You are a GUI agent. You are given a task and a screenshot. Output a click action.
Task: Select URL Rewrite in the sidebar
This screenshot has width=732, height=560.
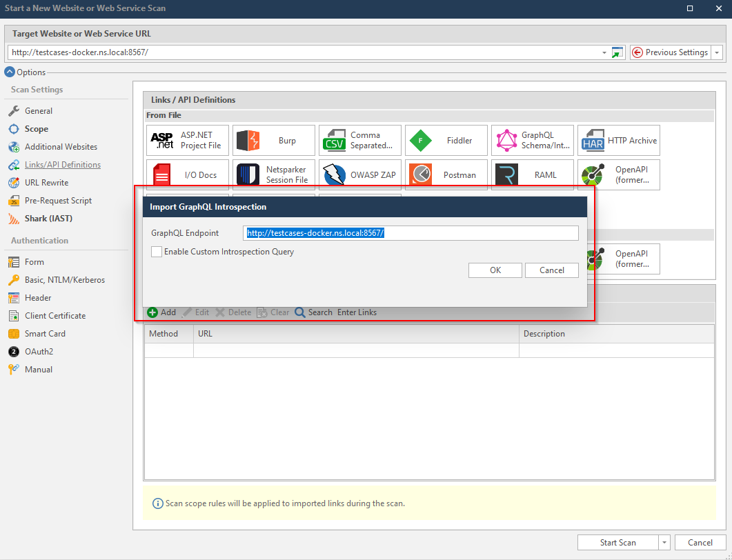pos(46,183)
